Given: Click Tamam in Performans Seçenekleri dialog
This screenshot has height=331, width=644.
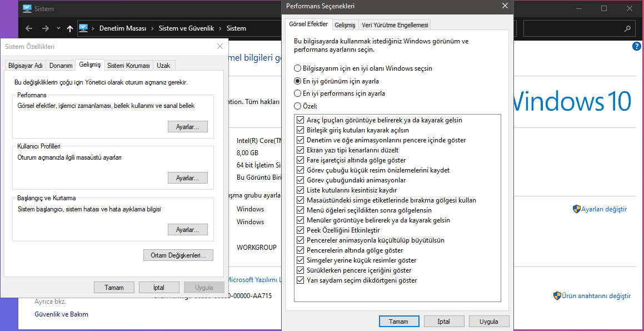Looking at the screenshot, I should pos(399,321).
